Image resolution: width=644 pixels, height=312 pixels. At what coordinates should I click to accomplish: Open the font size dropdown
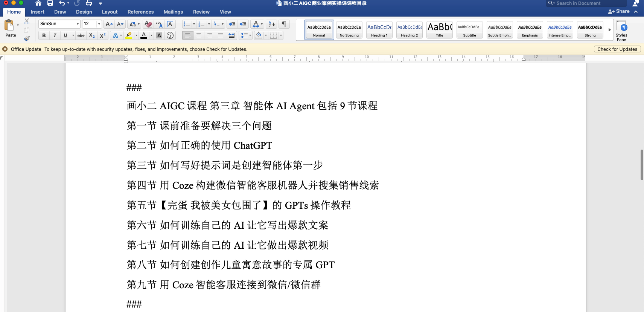99,24
